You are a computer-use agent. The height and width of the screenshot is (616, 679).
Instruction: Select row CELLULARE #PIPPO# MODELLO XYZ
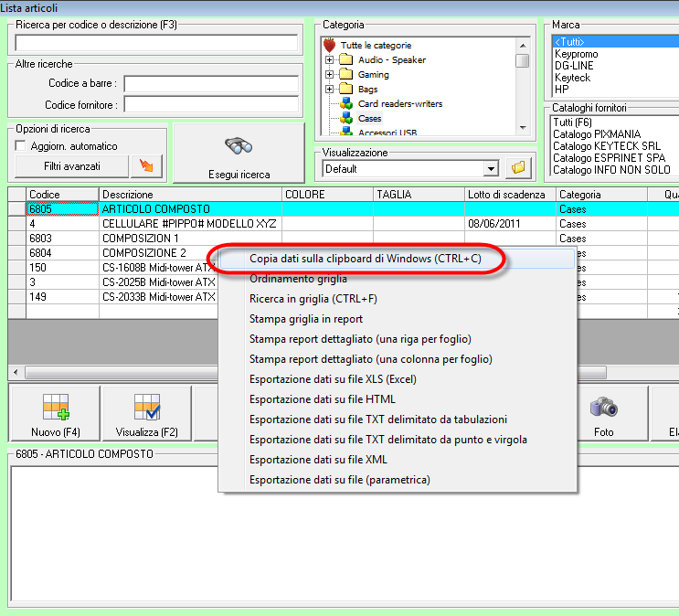pyautogui.click(x=189, y=224)
